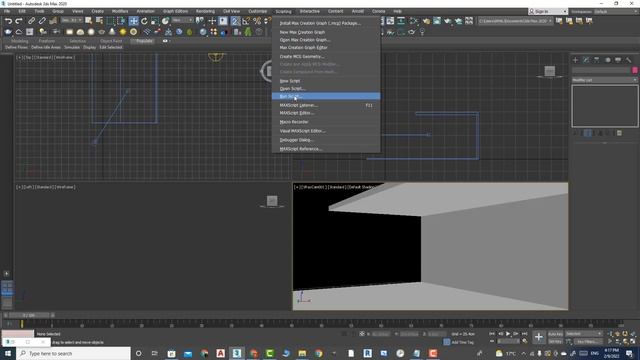Open the Customize menu
The height and width of the screenshot is (360, 640).
click(x=258, y=11)
